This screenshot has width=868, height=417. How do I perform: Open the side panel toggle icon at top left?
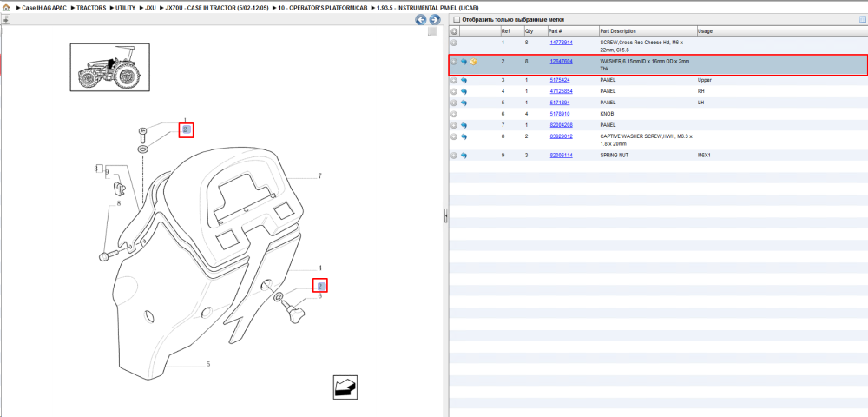(x=6, y=20)
